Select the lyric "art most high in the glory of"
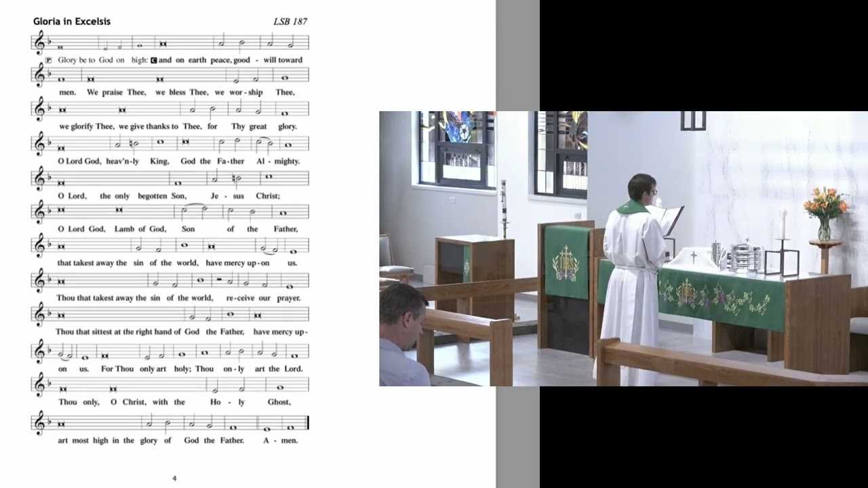Image resolution: width=868 pixels, height=488 pixels. pos(115,441)
